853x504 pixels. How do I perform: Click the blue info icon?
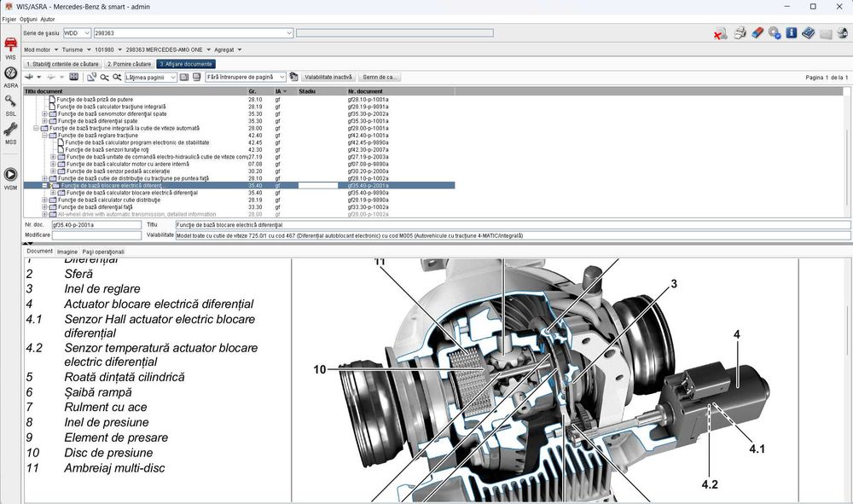[x=792, y=33]
